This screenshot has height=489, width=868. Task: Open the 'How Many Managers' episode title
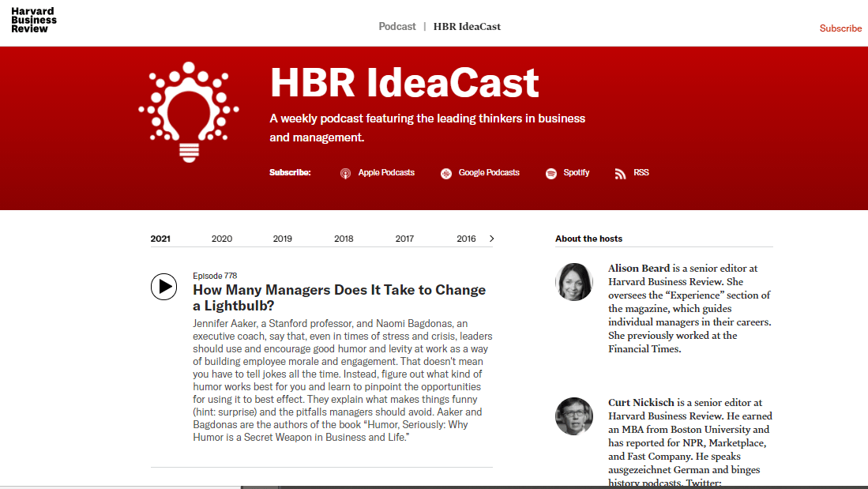[339, 298]
